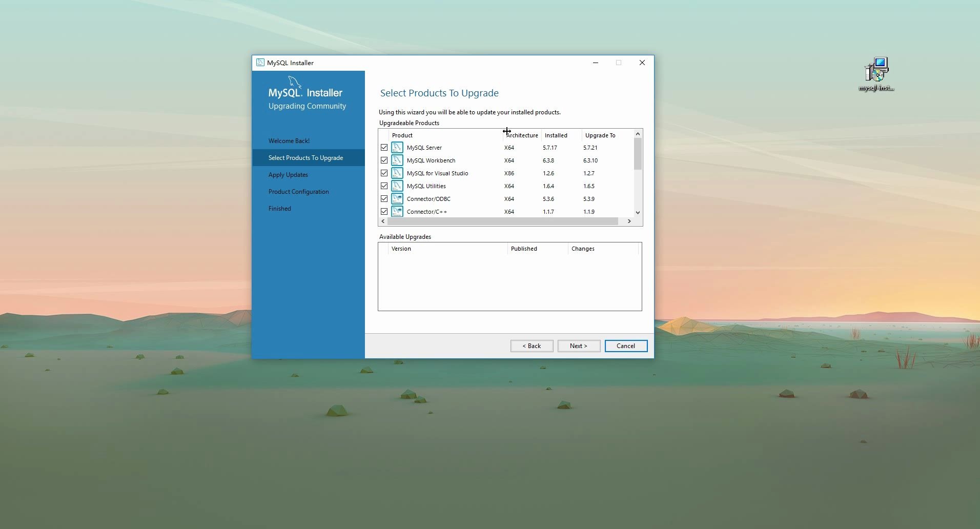Viewport: 980px width, 529px height.
Task: Toggle the MySQL Utilities checkbox
Action: (x=384, y=186)
